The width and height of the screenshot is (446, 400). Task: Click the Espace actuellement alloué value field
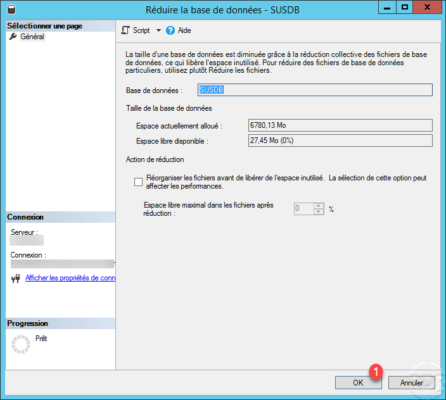[340, 125]
